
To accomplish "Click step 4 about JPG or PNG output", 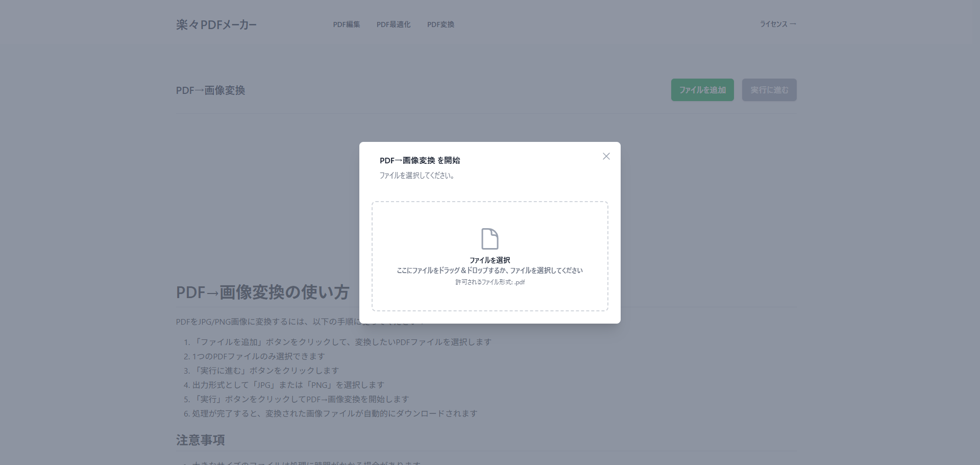I will click(x=288, y=385).
